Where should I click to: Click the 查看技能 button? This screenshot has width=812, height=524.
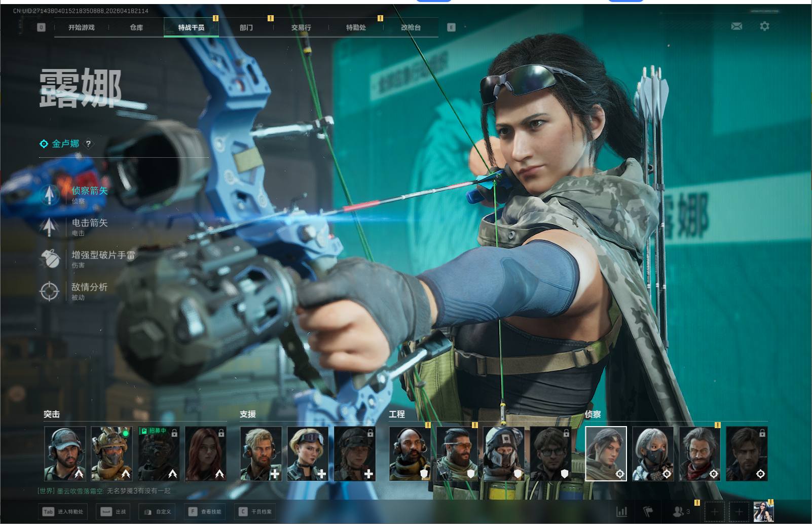pos(205,511)
